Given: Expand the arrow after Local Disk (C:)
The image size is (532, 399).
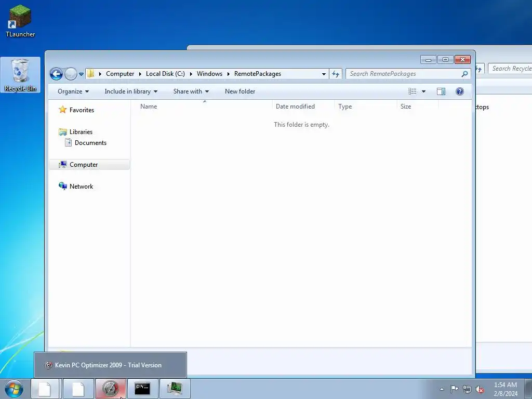Looking at the screenshot, I should pos(191,74).
